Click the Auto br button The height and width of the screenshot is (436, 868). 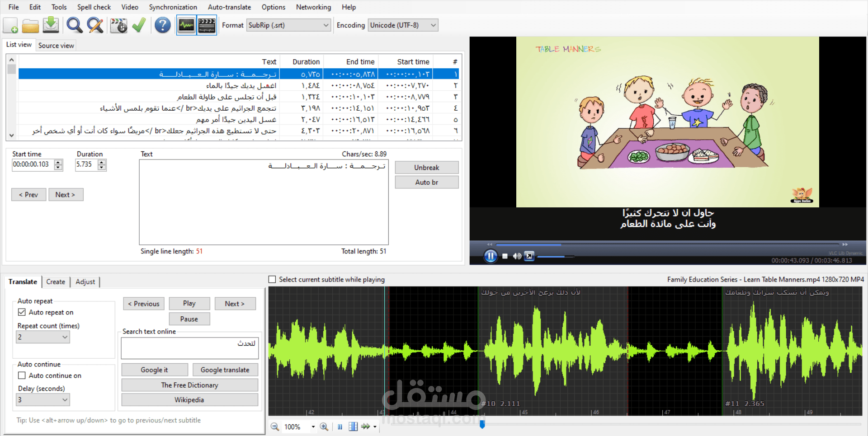(427, 182)
